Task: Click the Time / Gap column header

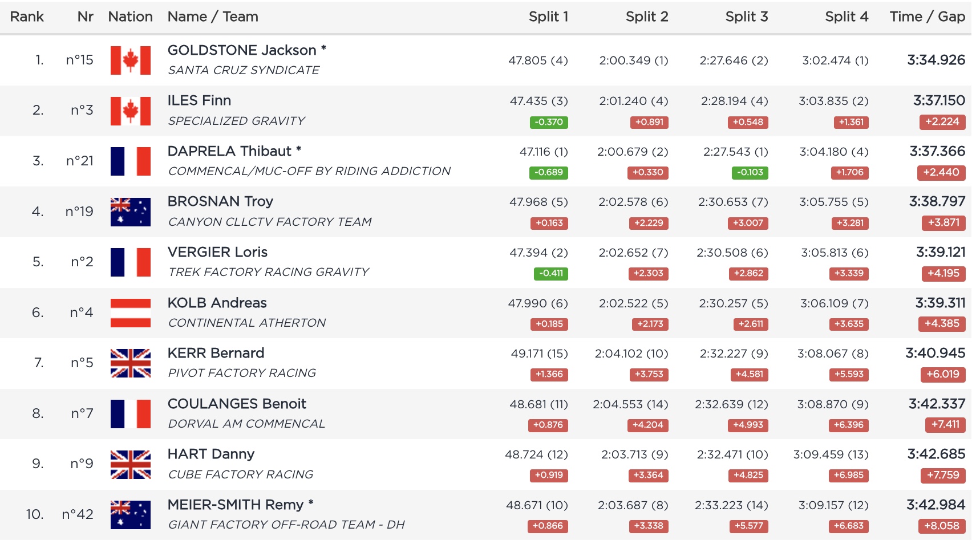Action: click(927, 17)
